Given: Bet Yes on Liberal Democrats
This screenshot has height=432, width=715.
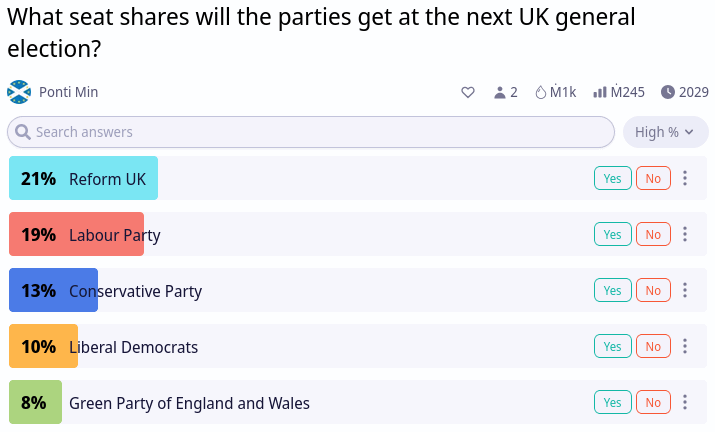Looking at the screenshot, I should [x=612, y=346].
